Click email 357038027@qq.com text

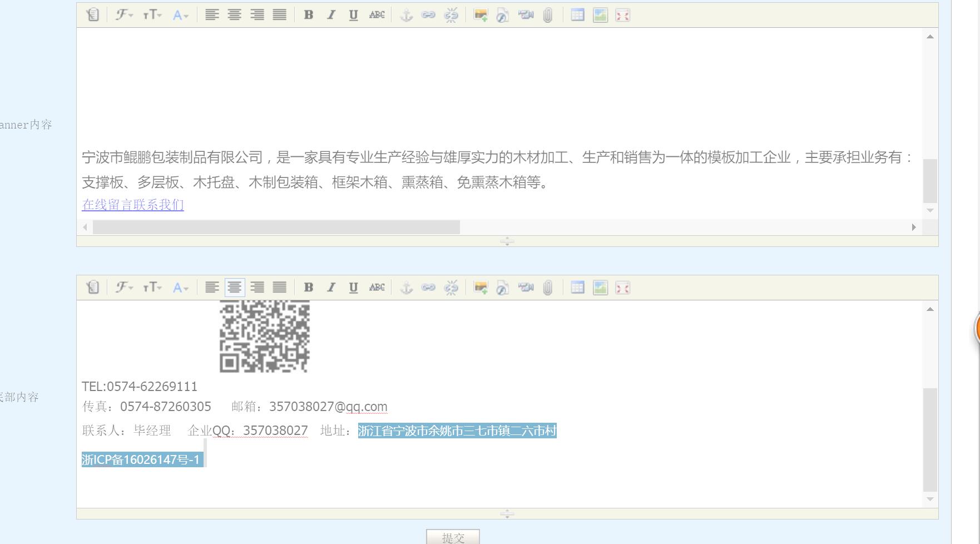328,407
